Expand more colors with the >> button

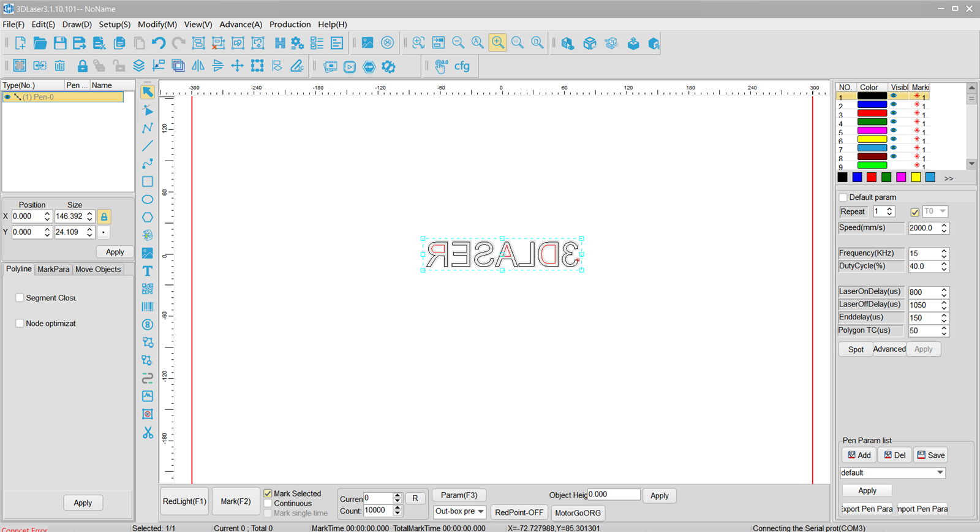[x=949, y=178]
